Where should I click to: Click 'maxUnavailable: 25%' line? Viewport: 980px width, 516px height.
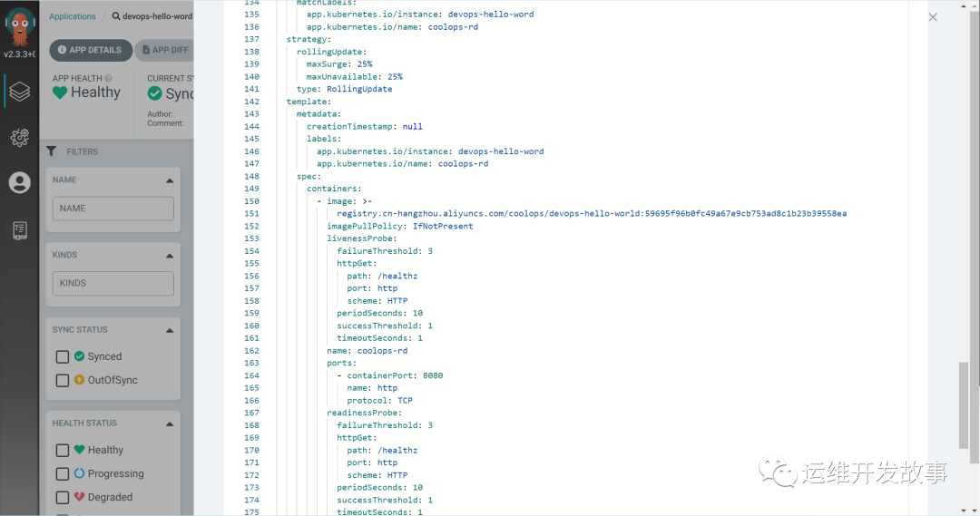coord(355,76)
